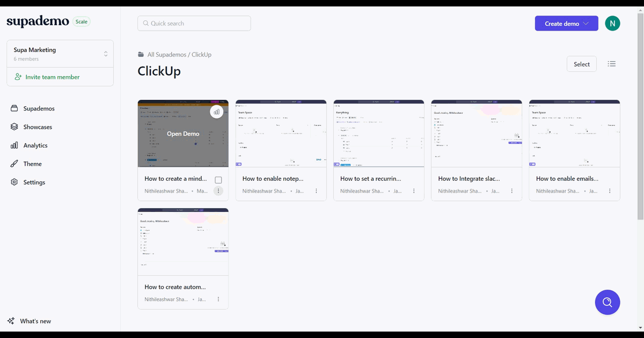644x338 pixels.
Task: Click the Analytics bar chart icon
Action: [14, 145]
